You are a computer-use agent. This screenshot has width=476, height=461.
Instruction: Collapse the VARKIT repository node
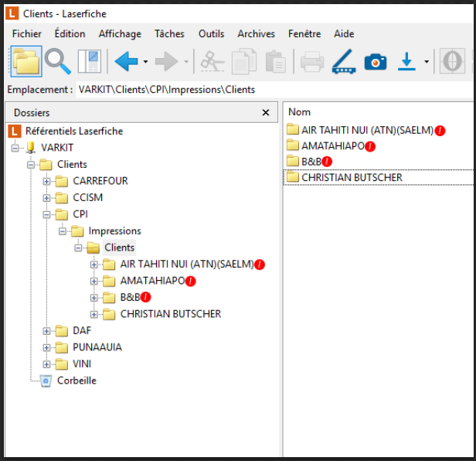pos(15,148)
